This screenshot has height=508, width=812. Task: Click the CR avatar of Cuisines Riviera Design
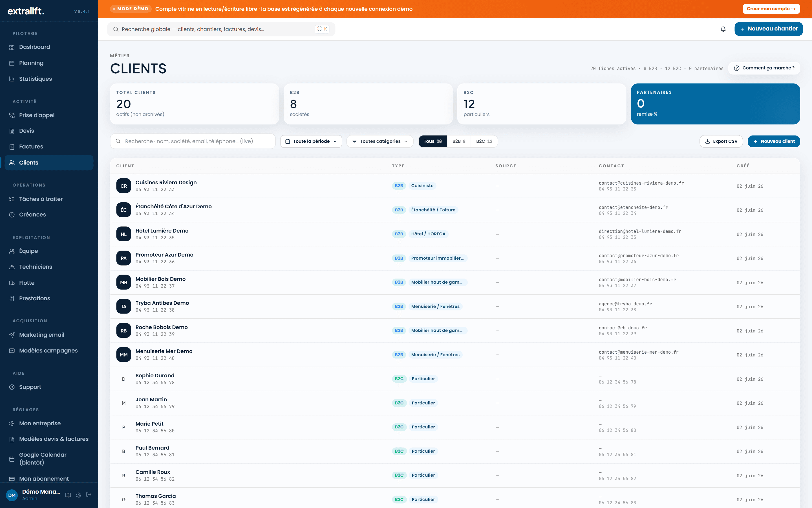[123, 186]
